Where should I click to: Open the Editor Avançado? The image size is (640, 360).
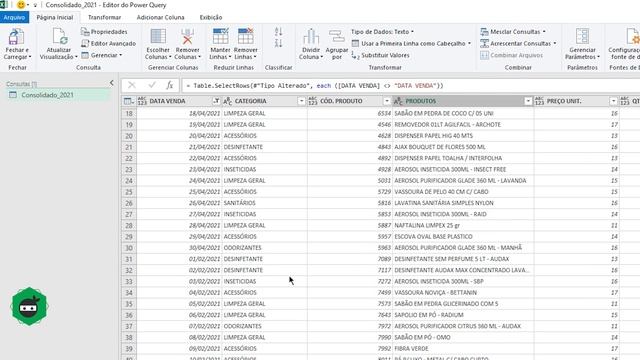108,43
